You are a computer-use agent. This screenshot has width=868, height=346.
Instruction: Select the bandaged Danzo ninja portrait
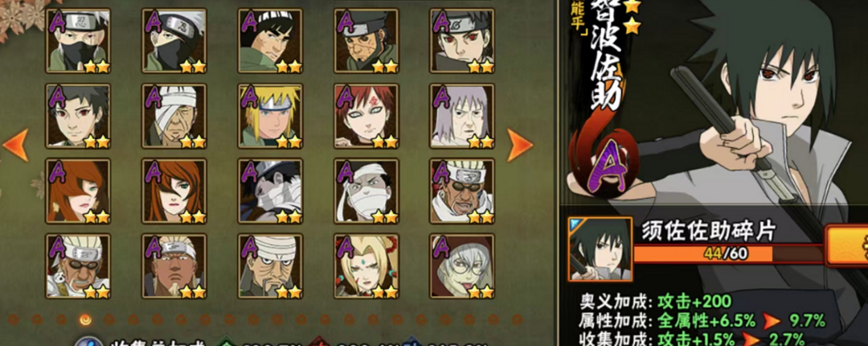pos(174,115)
